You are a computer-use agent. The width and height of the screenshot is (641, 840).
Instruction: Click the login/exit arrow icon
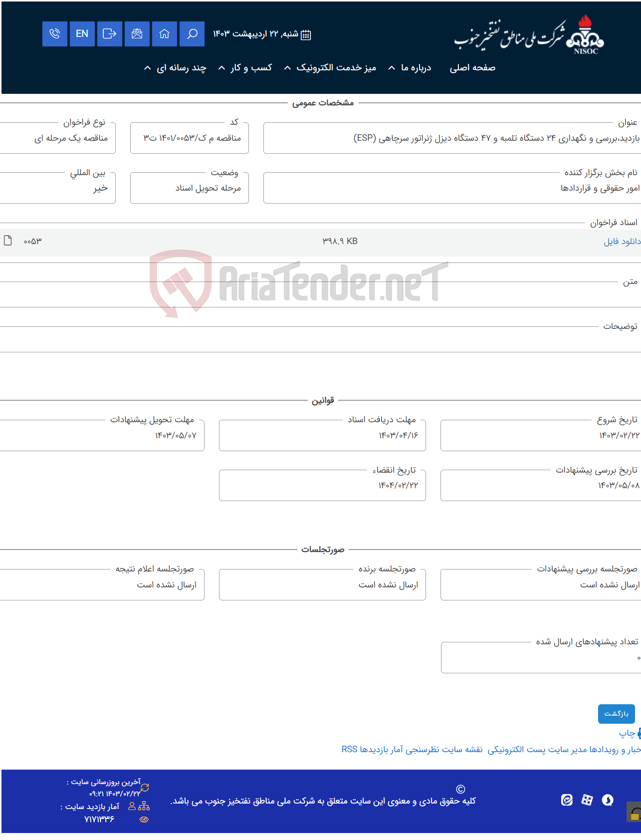pos(110,34)
